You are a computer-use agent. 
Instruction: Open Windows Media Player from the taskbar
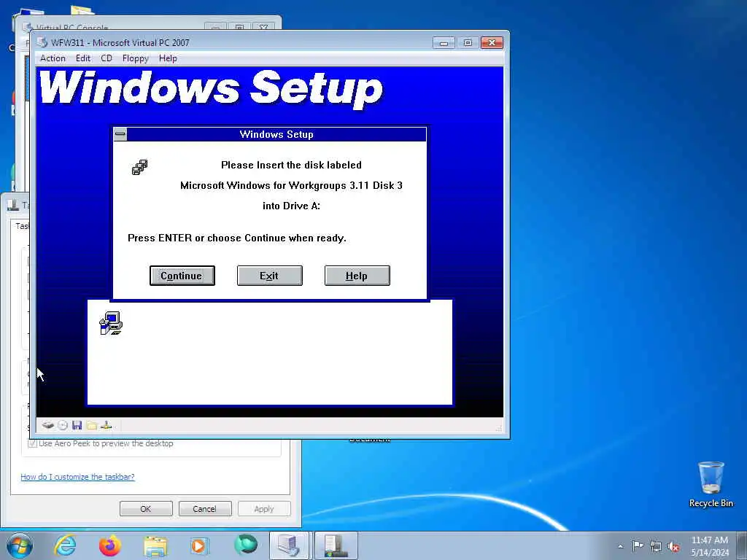pyautogui.click(x=200, y=545)
